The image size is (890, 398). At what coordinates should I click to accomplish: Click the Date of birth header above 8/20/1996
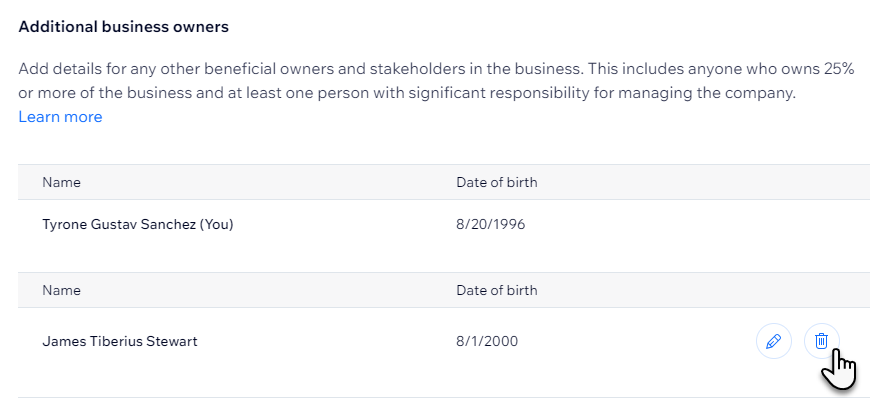point(497,182)
